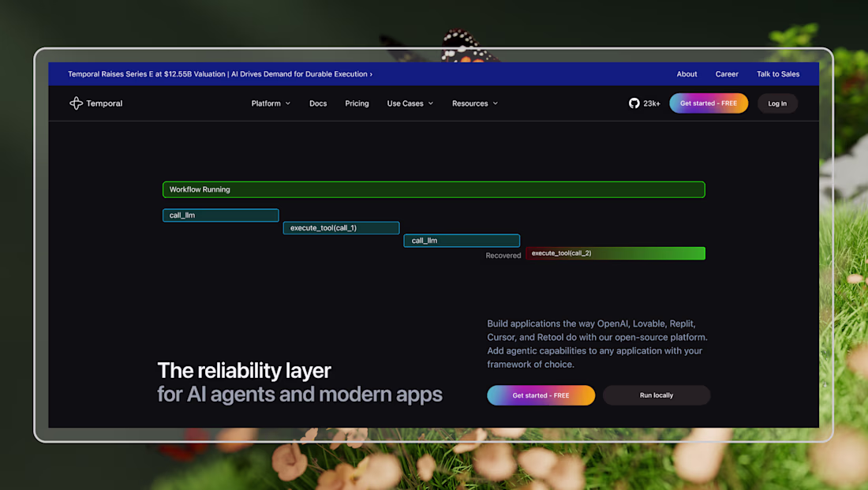This screenshot has width=868, height=490.
Task: Open the Series E announcement banner link
Action: tap(220, 74)
